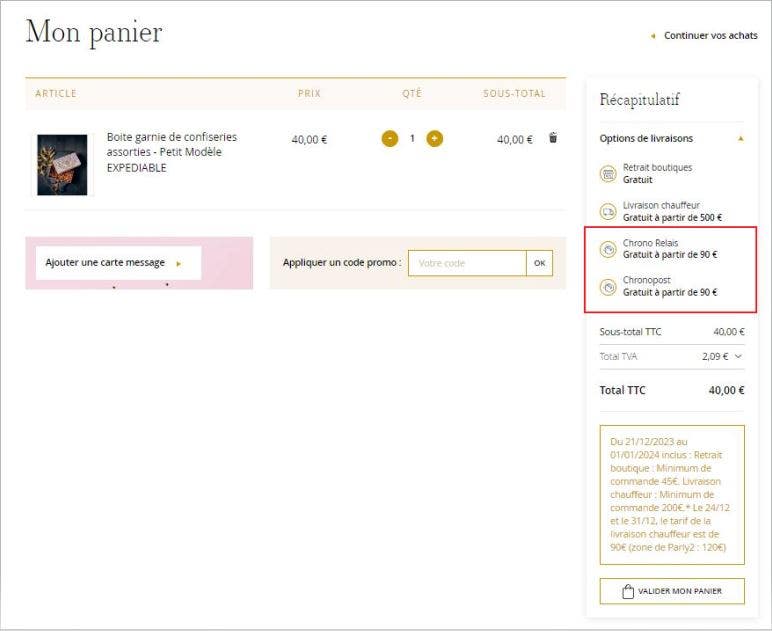Click the arrow before Continuer vos achats
The image size is (772, 631).
click(653, 36)
